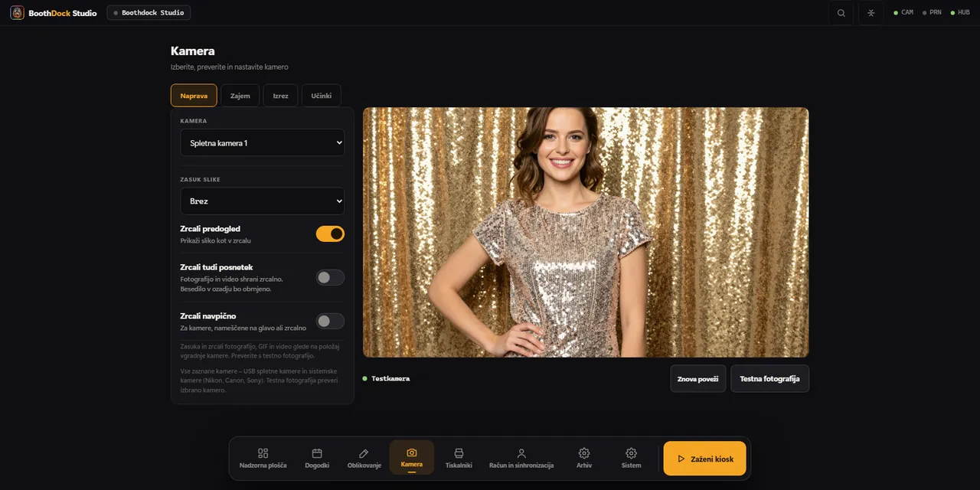Check the HUB status indicator
The height and width of the screenshot is (490, 980).
tap(960, 13)
